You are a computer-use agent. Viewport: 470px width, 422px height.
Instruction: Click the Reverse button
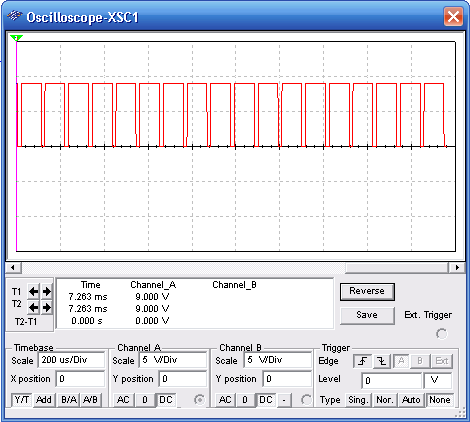tap(367, 291)
